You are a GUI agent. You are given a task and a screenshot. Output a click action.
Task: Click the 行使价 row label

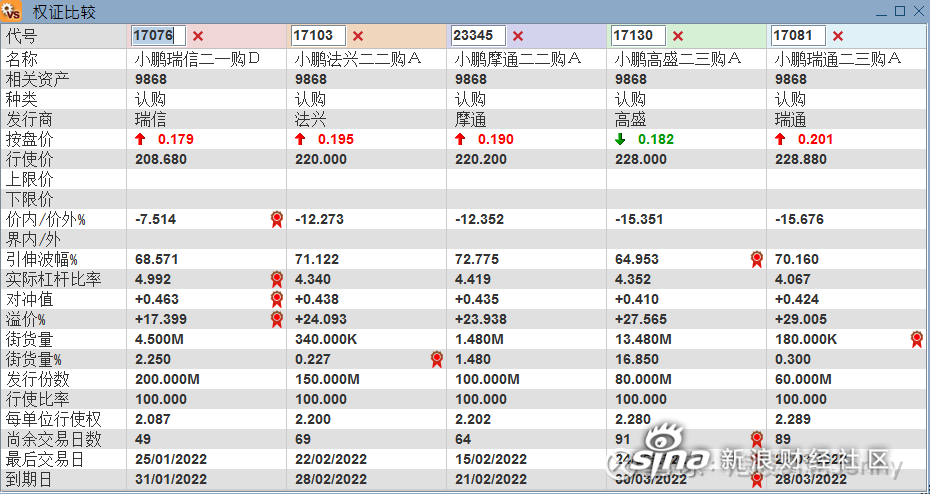[x=29, y=160]
